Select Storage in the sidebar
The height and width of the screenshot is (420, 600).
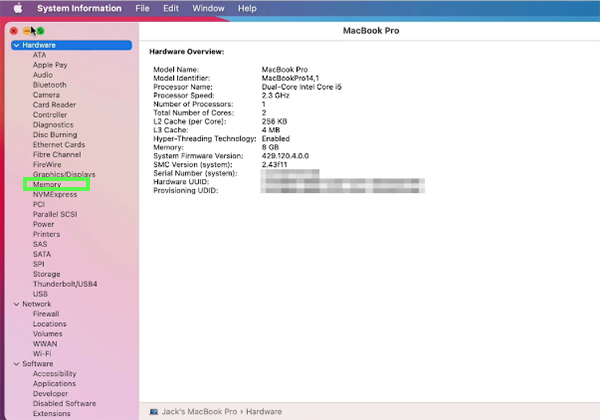pyautogui.click(x=46, y=274)
